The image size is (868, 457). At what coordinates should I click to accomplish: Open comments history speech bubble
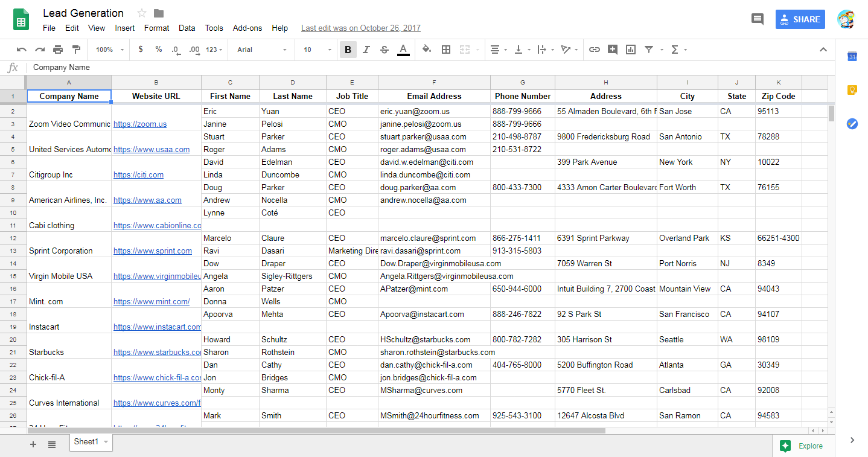[757, 19]
